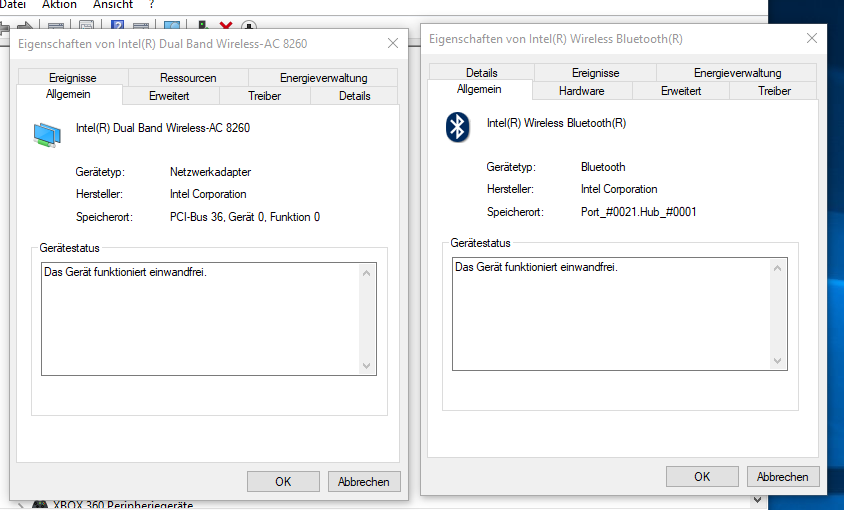Open Treiber tab in Bluetooth dialog
This screenshot has height=510, width=844.
(774, 91)
